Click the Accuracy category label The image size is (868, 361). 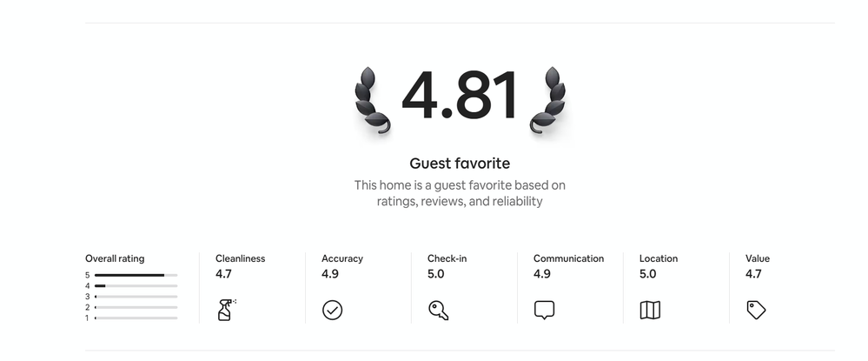[342, 258]
